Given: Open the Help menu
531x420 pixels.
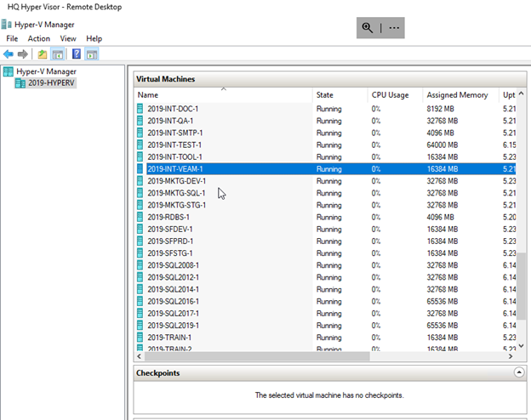Looking at the screenshot, I should coord(94,38).
